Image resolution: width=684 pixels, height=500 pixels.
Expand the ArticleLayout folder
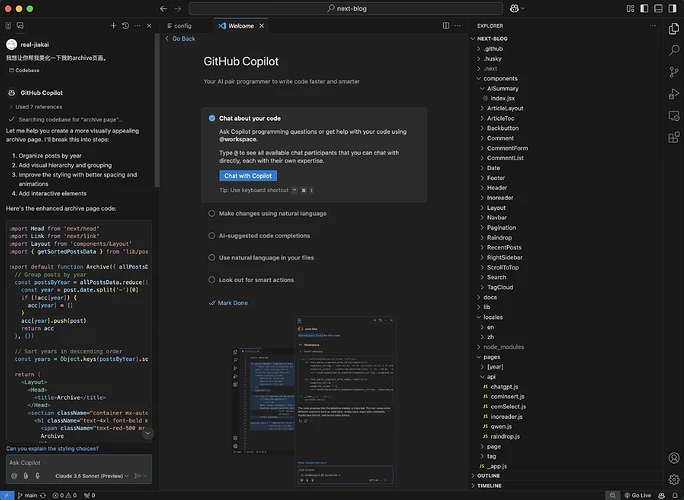[505, 108]
